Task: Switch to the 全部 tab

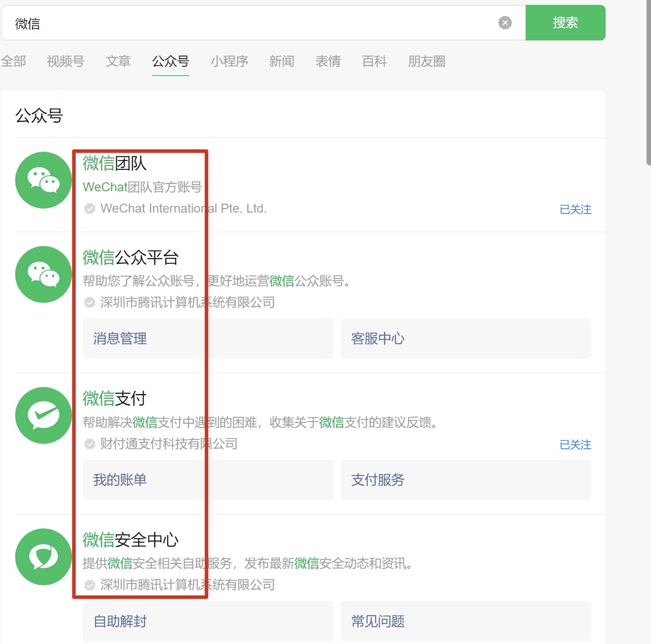Action: (14, 61)
